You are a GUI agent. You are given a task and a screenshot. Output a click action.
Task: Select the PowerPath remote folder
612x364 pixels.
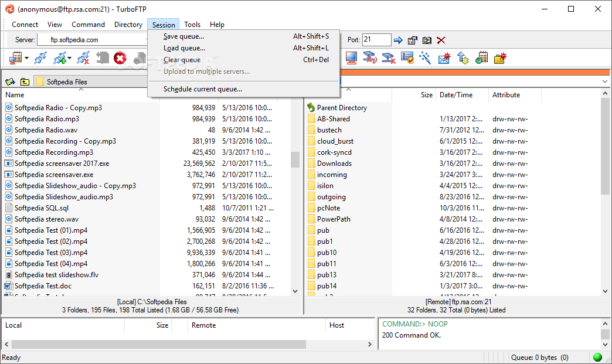pos(334,219)
